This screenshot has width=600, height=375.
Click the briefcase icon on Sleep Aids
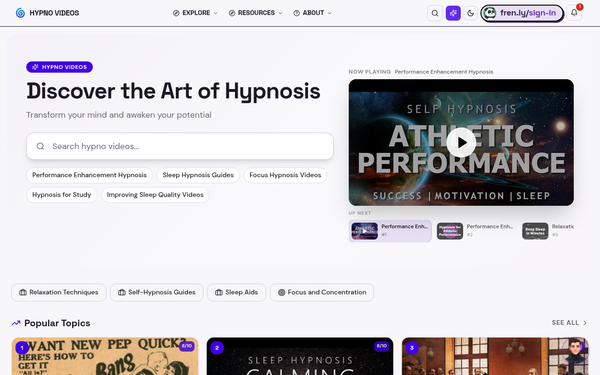[x=219, y=292]
